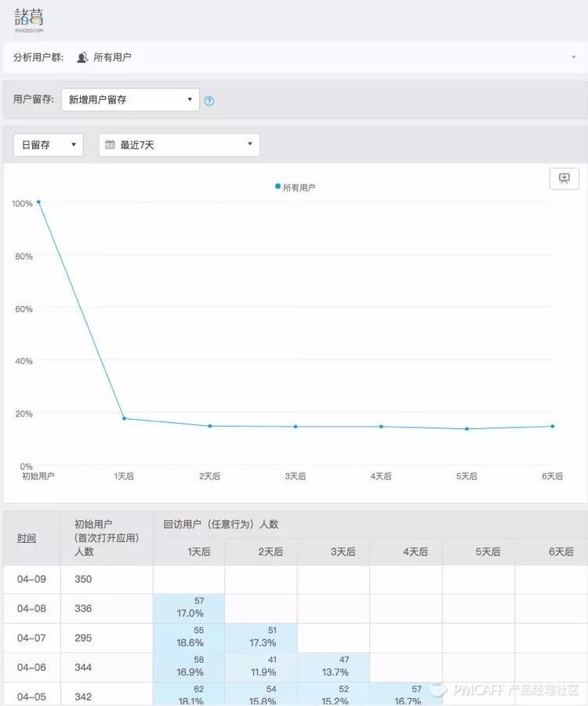This screenshot has width=588, height=706.
Task: Click the 04-09 date row cell
Action: (31, 579)
